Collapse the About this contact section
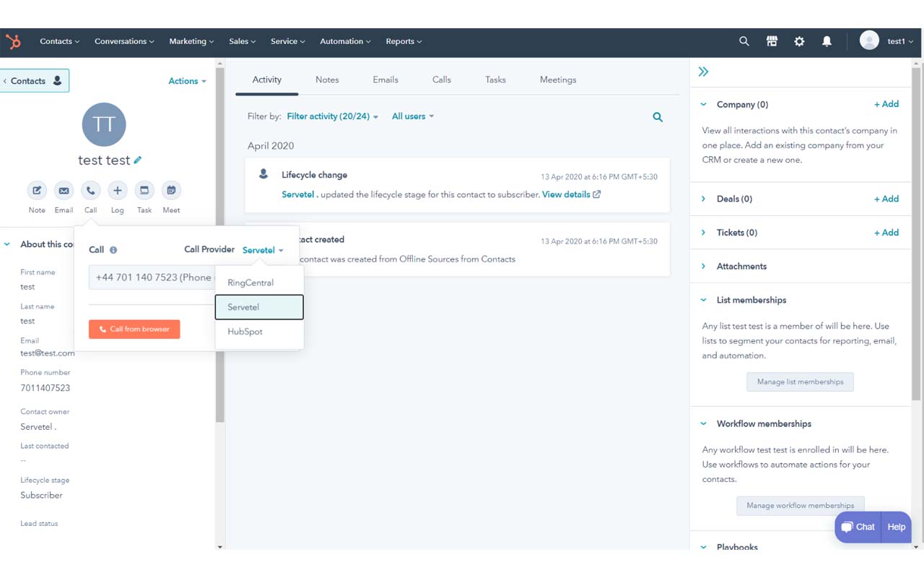Screen dimensions: 924x578 click(7, 244)
